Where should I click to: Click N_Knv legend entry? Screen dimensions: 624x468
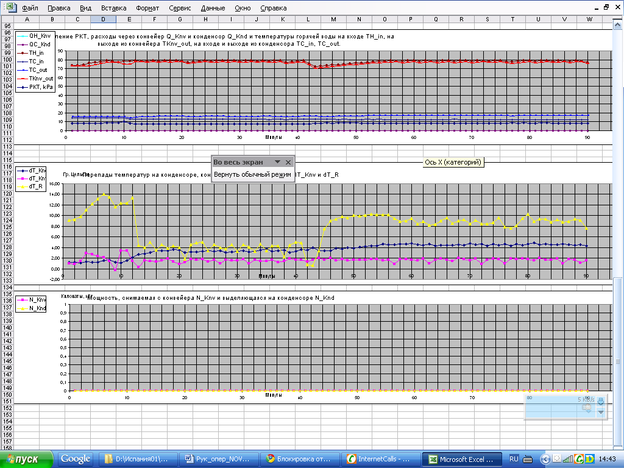pyautogui.click(x=31, y=300)
